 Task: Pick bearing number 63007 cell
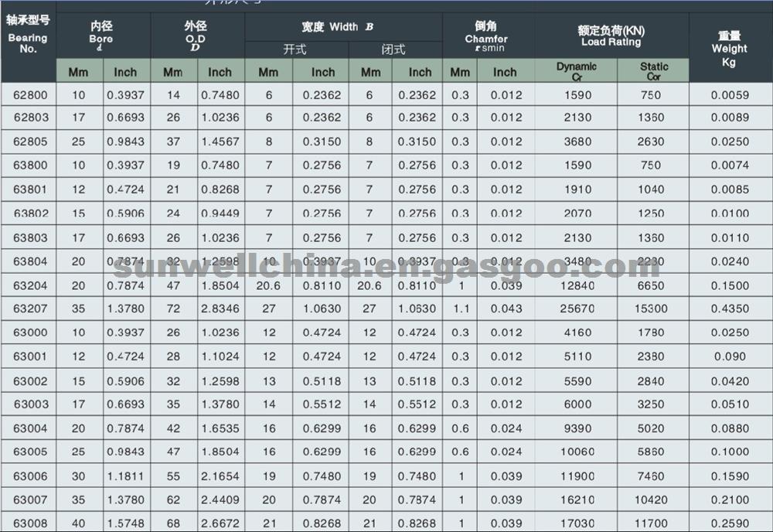click(29, 500)
